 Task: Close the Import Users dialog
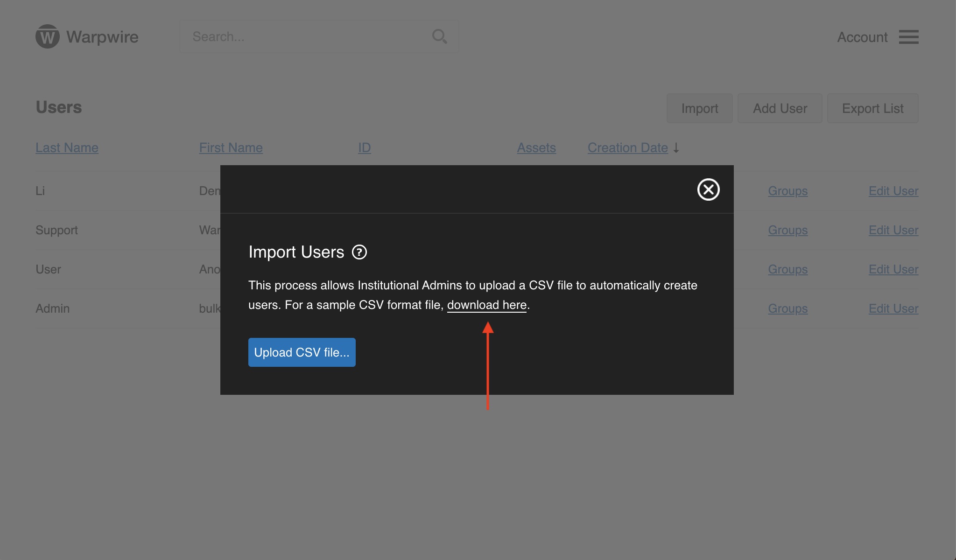[x=708, y=189]
